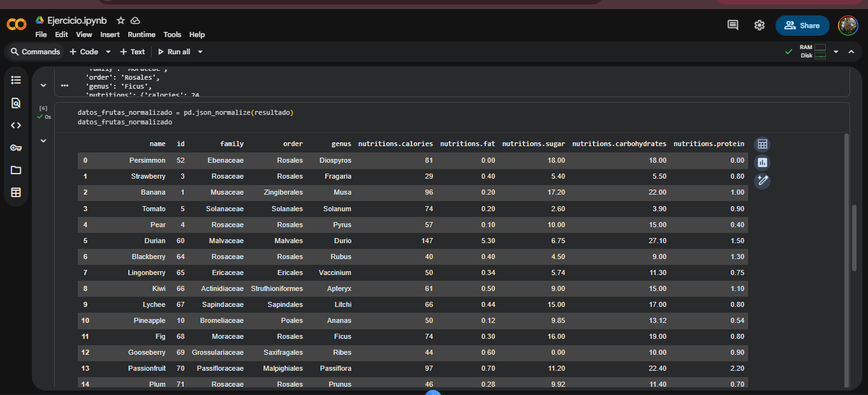Click the dataframe output scrollbar
The image size is (868, 395).
846,260
